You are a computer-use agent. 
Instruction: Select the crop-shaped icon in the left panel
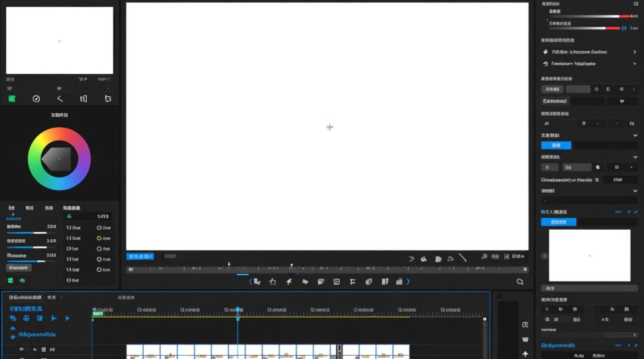coord(108,99)
